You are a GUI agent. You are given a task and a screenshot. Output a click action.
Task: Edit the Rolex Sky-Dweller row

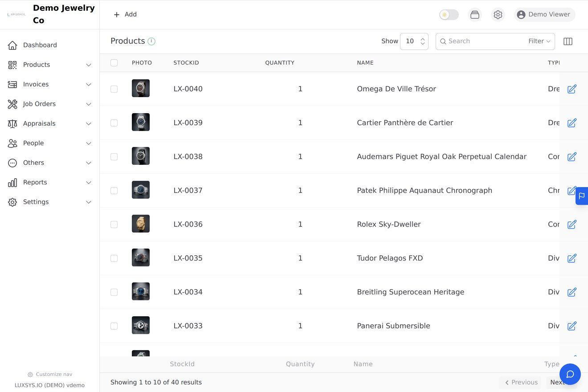(572, 225)
